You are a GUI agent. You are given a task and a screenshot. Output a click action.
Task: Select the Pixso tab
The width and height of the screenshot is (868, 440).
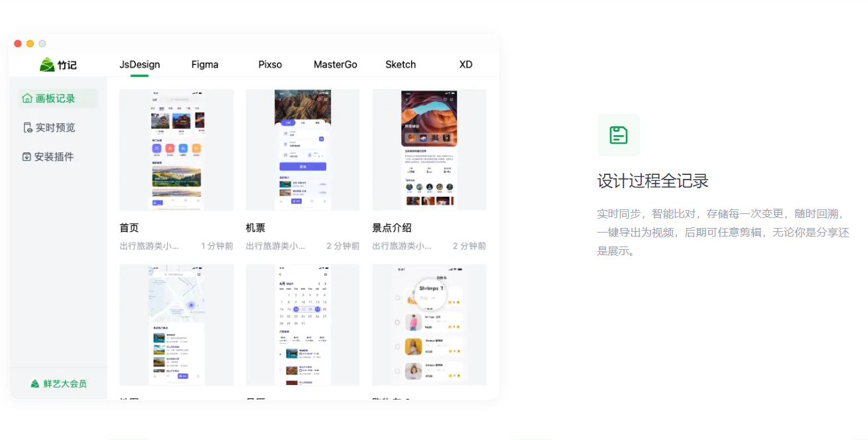(271, 64)
